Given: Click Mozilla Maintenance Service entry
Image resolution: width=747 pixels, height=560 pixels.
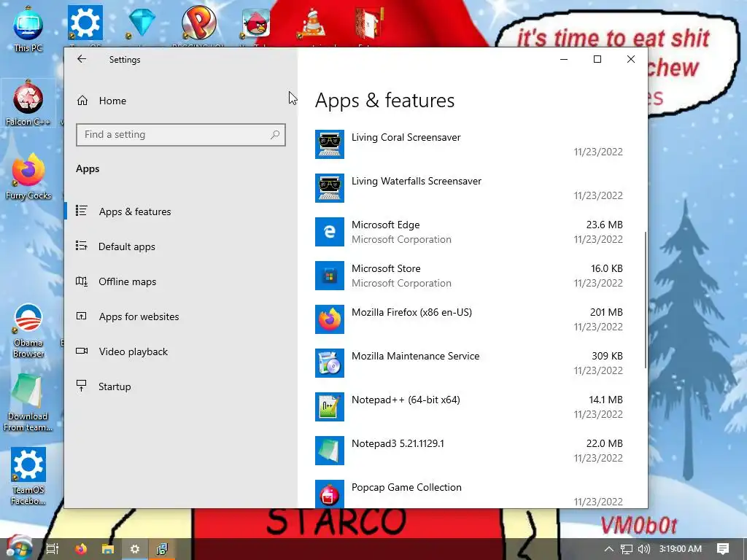Looking at the screenshot, I should (415, 356).
